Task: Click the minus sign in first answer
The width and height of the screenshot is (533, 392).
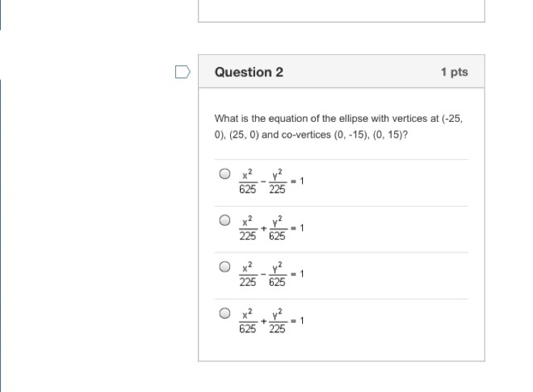Action: pyautogui.click(x=264, y=182)
